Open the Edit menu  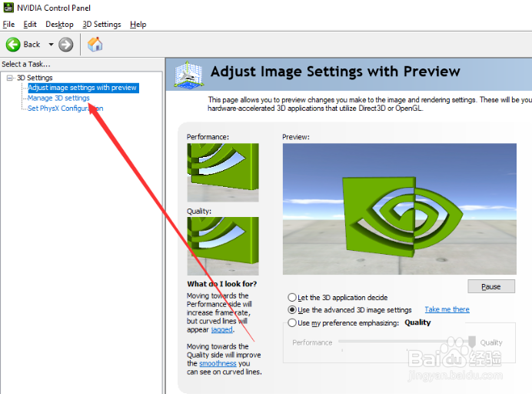point(30,25)
